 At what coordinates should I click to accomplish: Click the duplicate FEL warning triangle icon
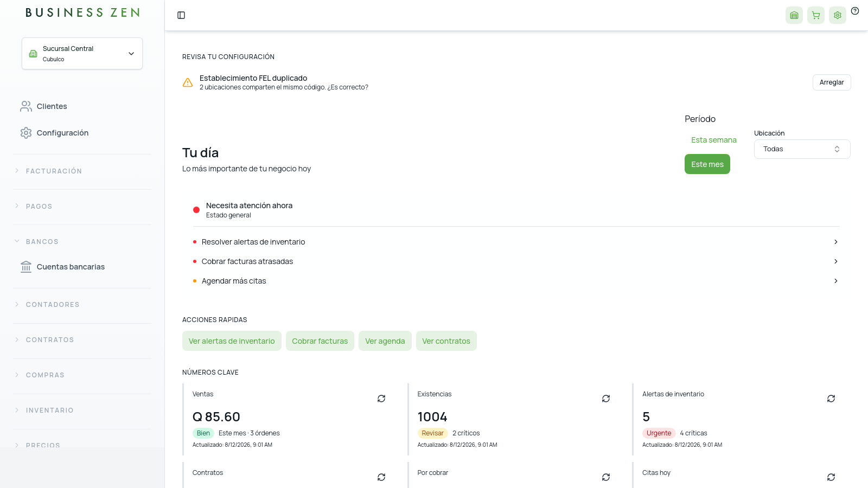[x=188, y=82]
